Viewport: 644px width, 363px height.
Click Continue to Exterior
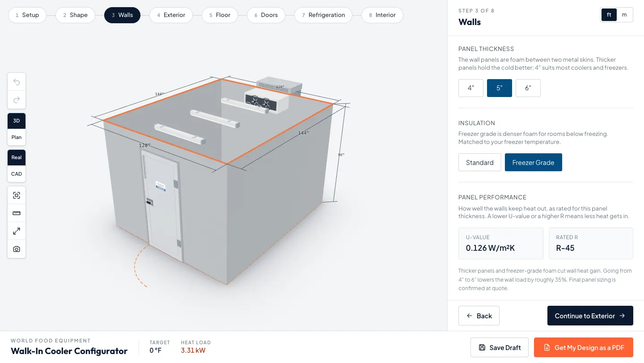click(590, 316)
